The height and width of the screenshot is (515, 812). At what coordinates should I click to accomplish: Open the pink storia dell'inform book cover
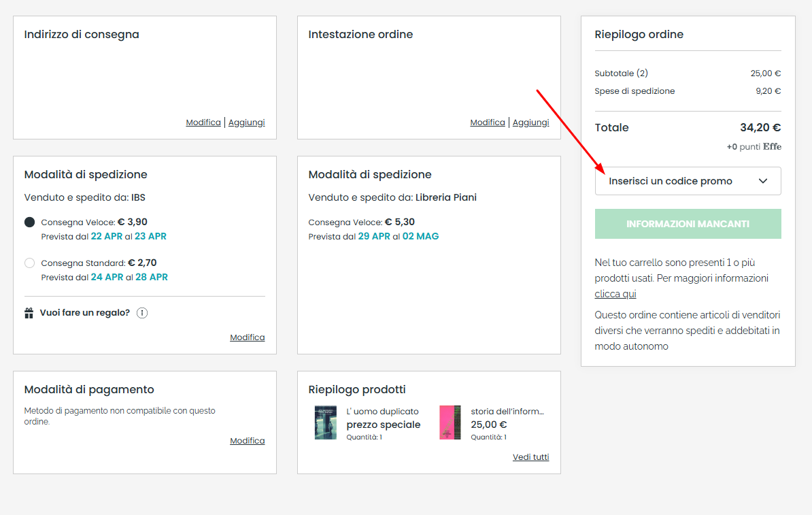[450, 422]
